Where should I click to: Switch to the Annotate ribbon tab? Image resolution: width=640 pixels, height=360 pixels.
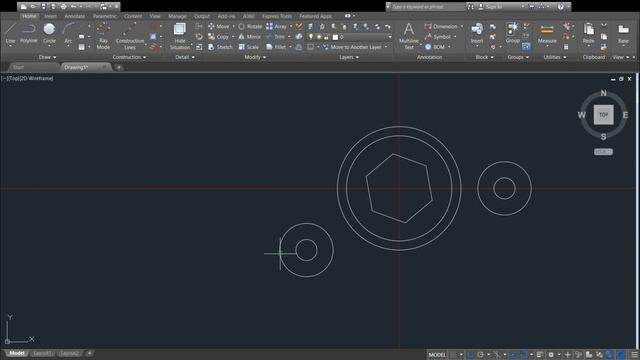point(75,16)
